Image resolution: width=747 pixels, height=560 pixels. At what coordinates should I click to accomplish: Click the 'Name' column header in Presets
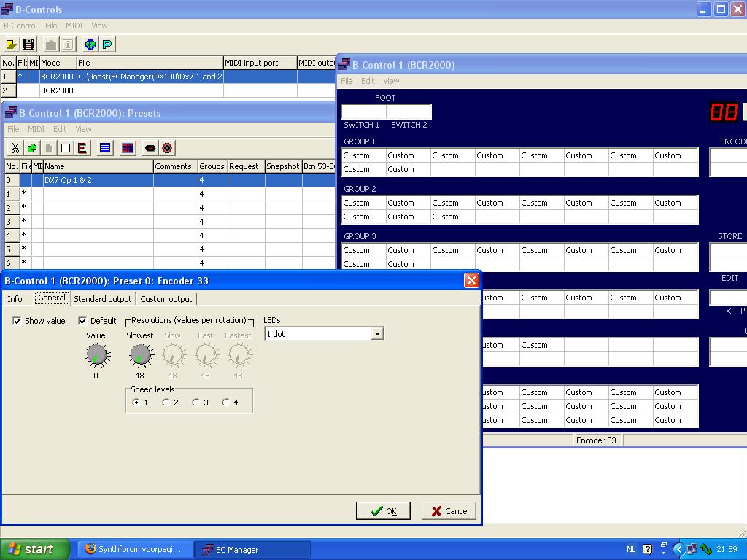(x=98, y=166)
